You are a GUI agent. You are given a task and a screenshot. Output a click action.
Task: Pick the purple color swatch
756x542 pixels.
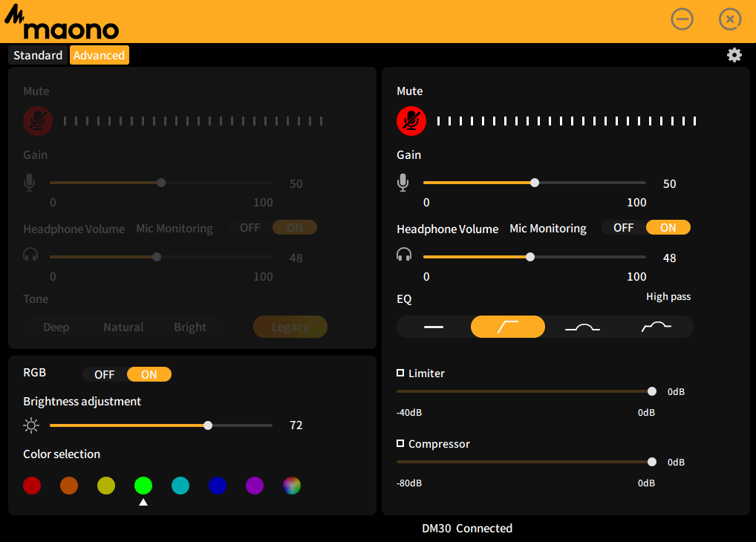click(255, 486)
